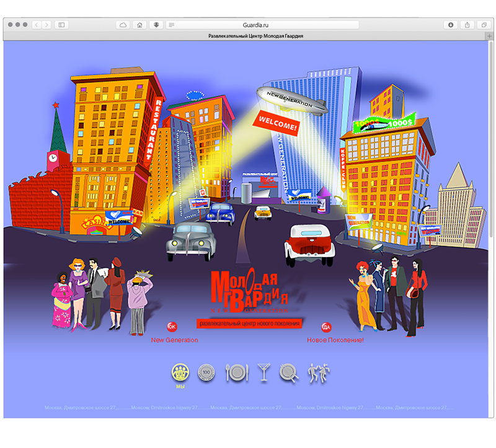Select the plate with fork and knife icon
This screenshot has width=496, height=448.
pos(237,372)
